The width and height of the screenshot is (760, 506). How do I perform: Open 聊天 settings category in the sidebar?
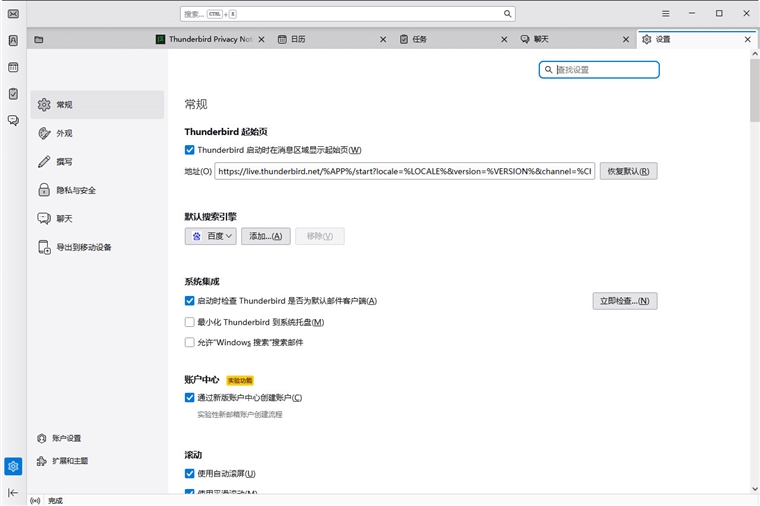97,219
